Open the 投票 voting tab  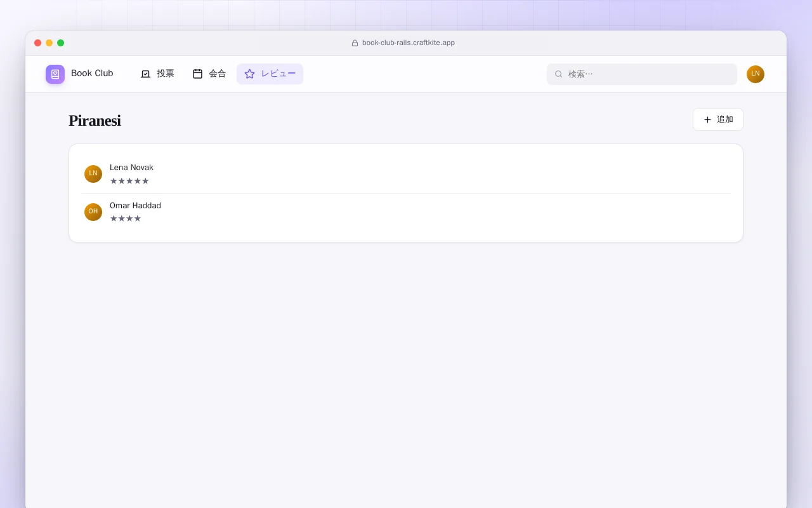157,74
